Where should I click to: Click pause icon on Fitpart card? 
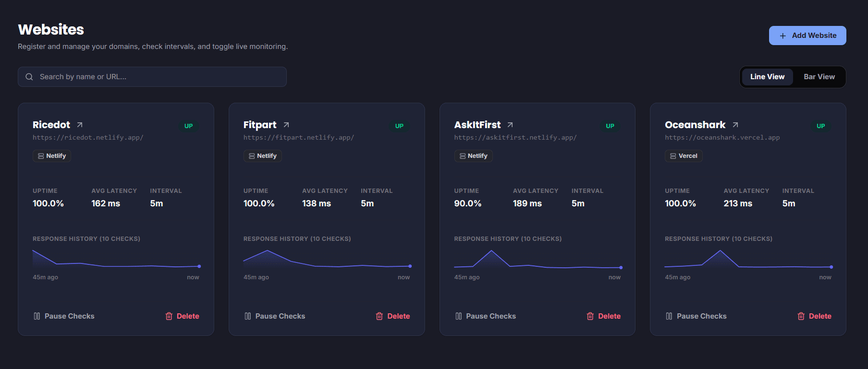(x=248, y=316)
